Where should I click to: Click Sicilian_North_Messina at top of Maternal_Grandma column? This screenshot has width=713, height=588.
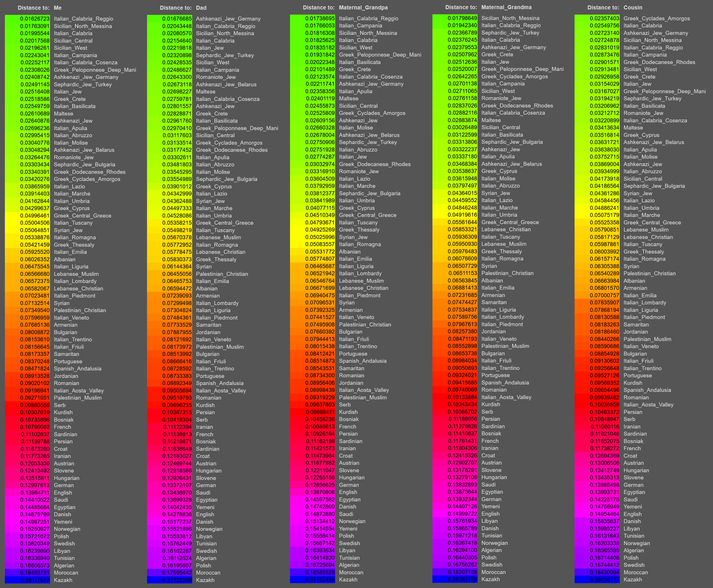coord(510,18)
